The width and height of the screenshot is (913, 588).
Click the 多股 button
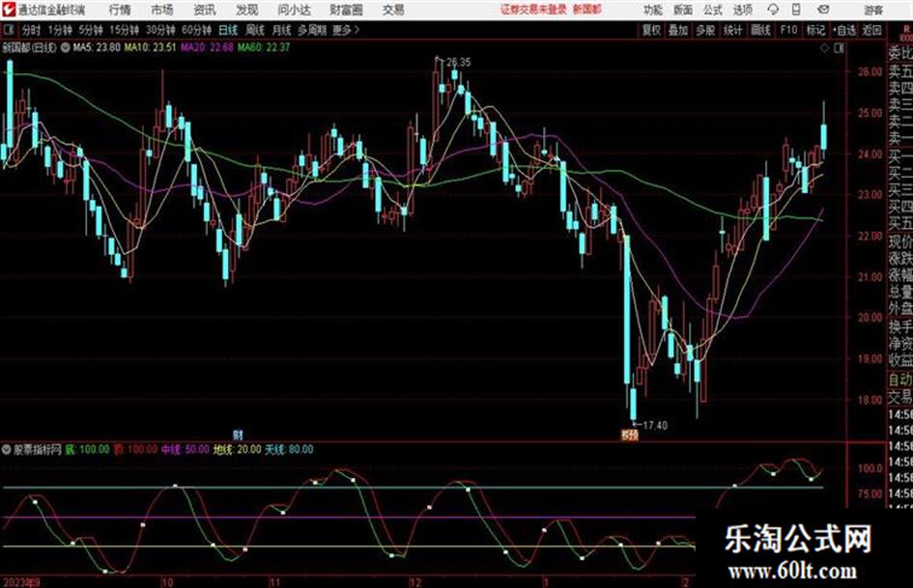coord(705,30)
